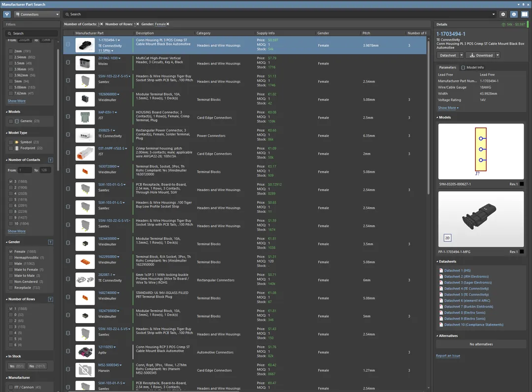Toggle Number of Rows filter mode icon
The image size is (532, 392).
click(51, 299)
